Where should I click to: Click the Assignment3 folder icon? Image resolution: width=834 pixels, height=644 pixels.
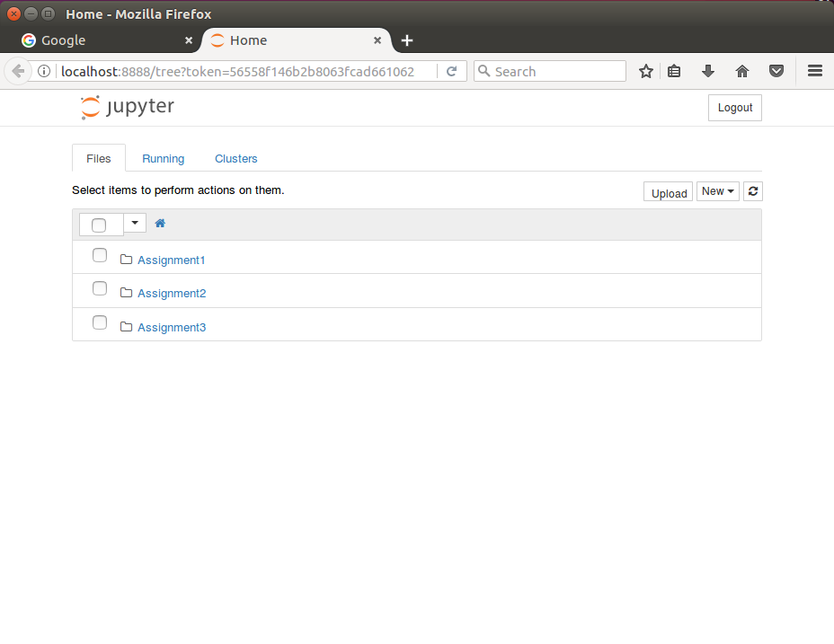pyautogui.click(x=126, y=327)
